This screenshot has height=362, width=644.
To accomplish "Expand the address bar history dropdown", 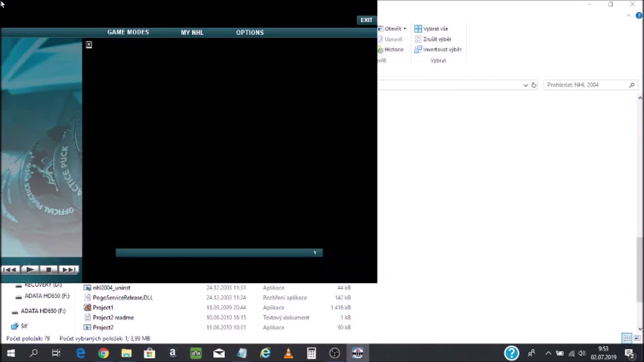I will pos(526,85).
